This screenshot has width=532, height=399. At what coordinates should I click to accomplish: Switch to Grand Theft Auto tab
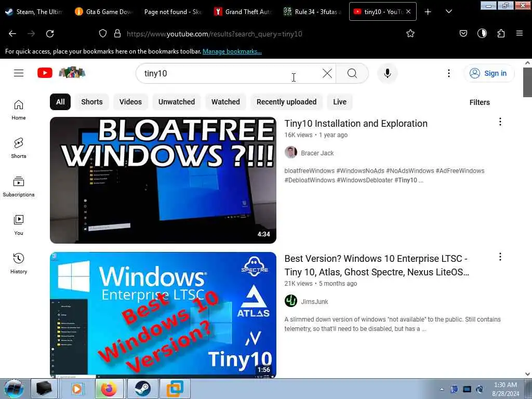point(243,12)
